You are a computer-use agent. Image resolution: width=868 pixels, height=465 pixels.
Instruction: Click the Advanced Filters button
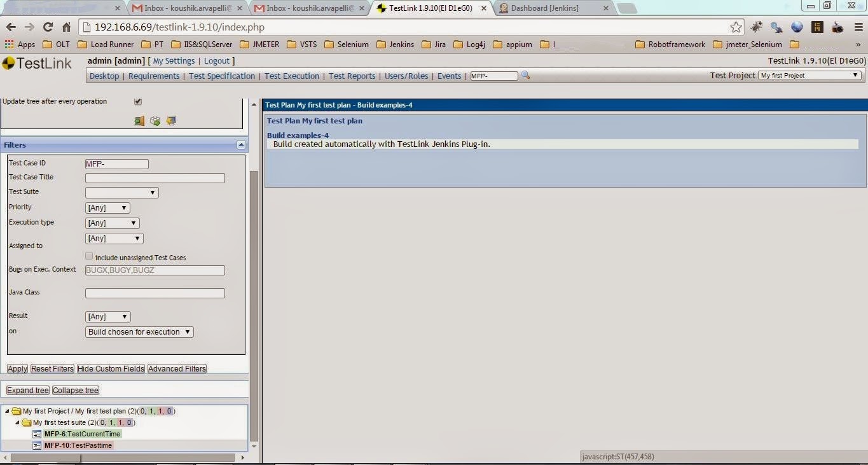177,369
